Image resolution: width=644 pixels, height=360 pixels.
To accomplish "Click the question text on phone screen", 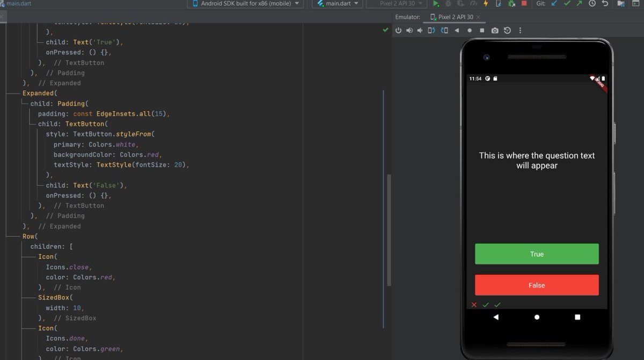I will pyautogui.click(x=537, y=161).
